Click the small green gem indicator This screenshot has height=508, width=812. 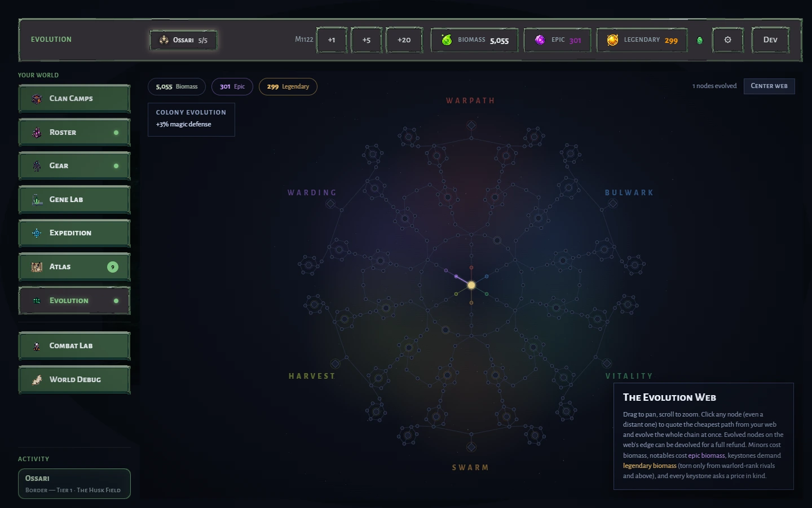click(x=700, y=40)
